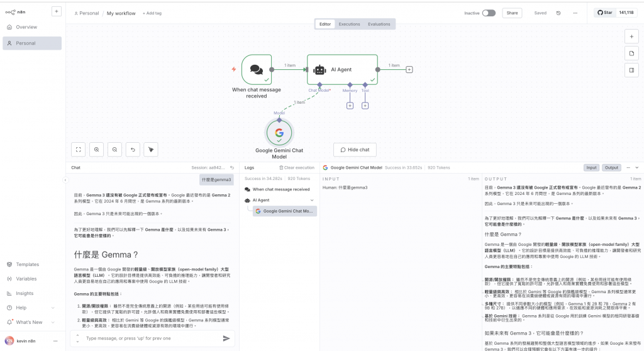Click the Hide chat button
644x351 pixels.
pos(355,150)
